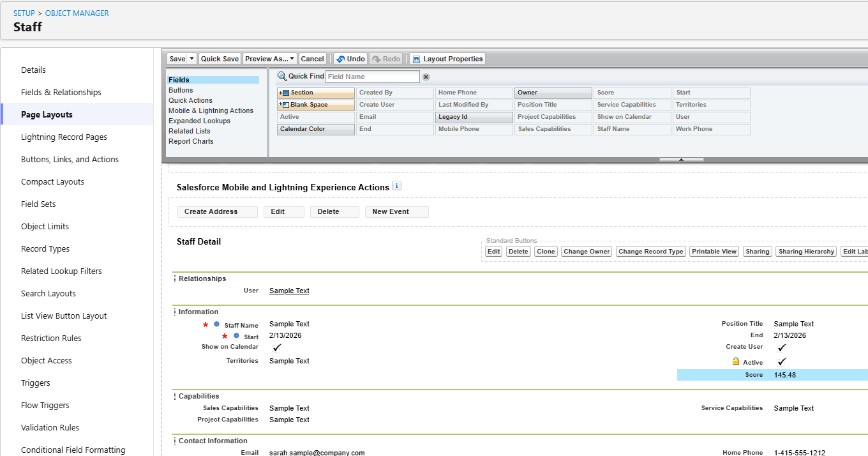Click the Active field checkmark
This screenshot has width=868, height=456.
click(x=781, y=362)
